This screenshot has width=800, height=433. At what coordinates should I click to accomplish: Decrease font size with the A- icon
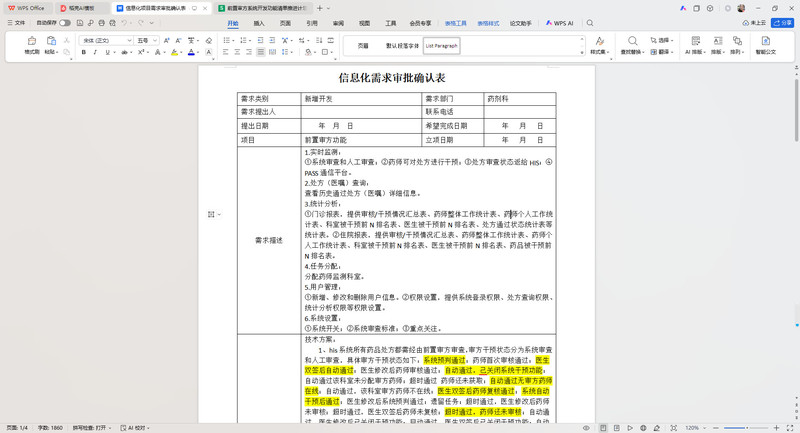point(178,40)
